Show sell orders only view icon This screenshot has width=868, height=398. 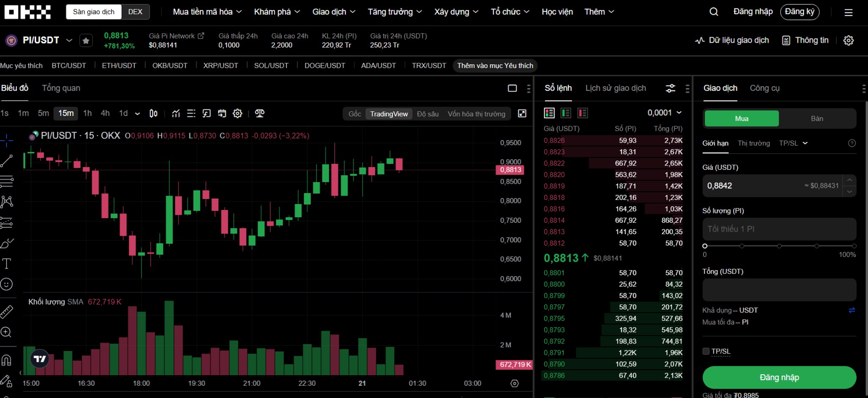pos(583,113)
